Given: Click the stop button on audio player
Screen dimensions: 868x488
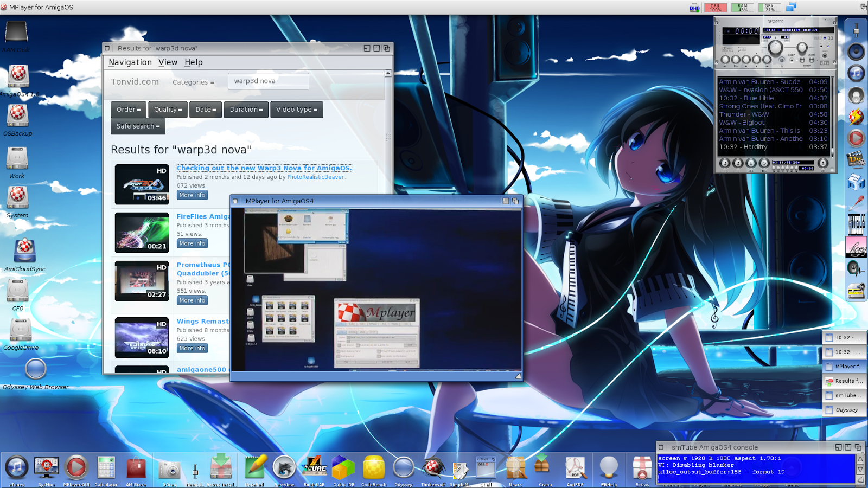Looking at the screenshot, I should coord(756,60).
